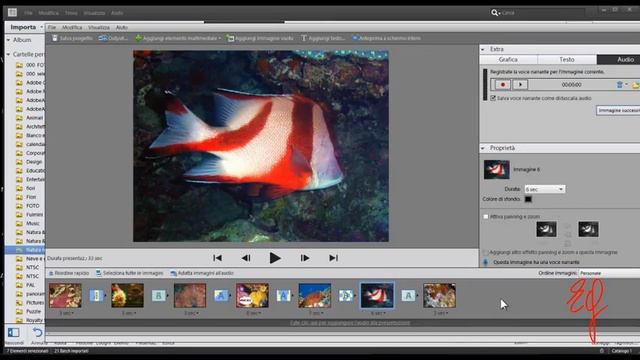
Task: Click Immagine successiva button
Action: click(x=618, y=111)
